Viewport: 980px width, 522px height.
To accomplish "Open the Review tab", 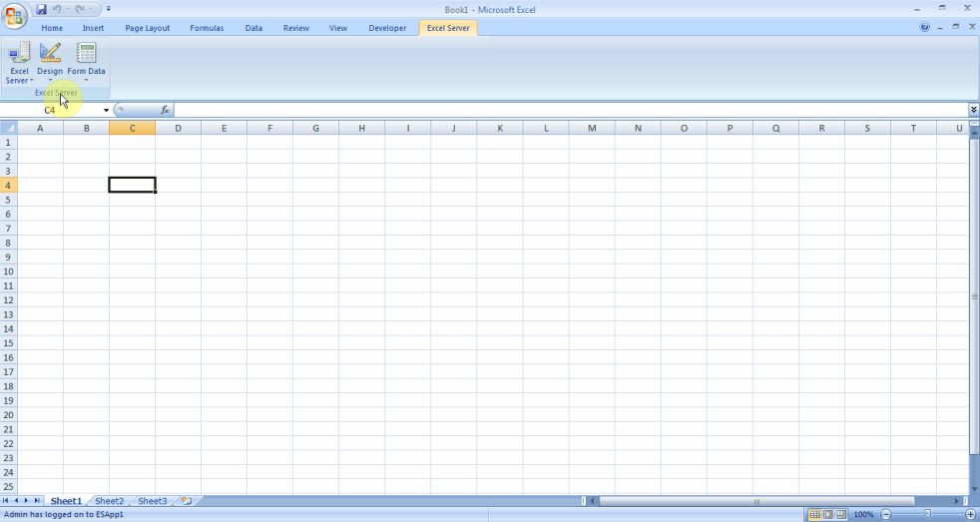I will point(296,28).
